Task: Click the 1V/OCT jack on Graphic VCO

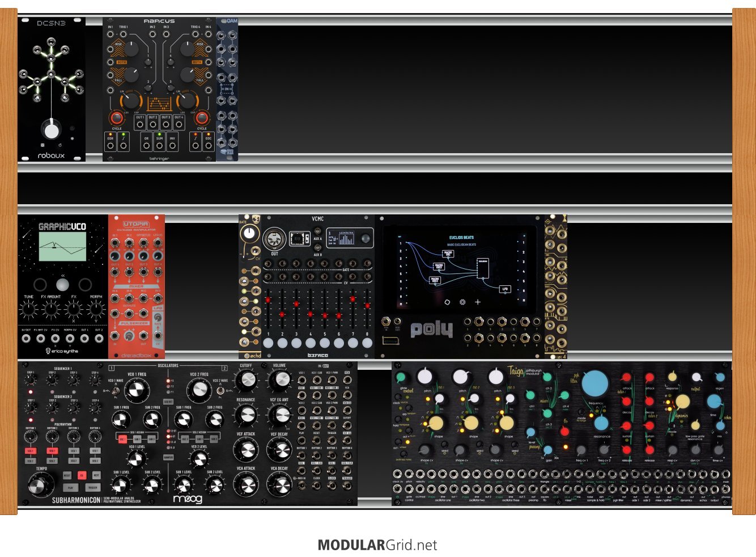Action: click(26, 339)
